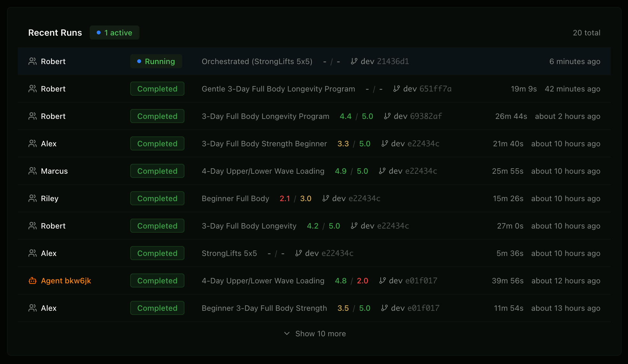The height and width of the screenshot is (364, 628).
Task: Click the Running status badge
Action: point(156,61)
